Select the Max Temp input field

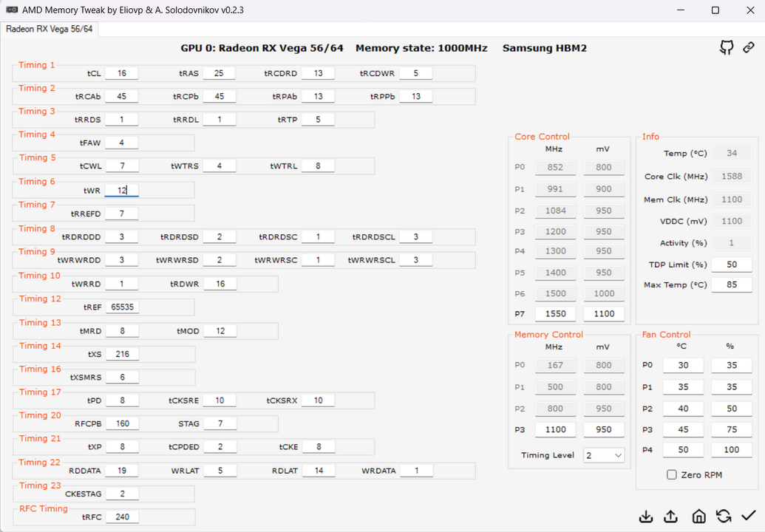click(x=731, y=285)
